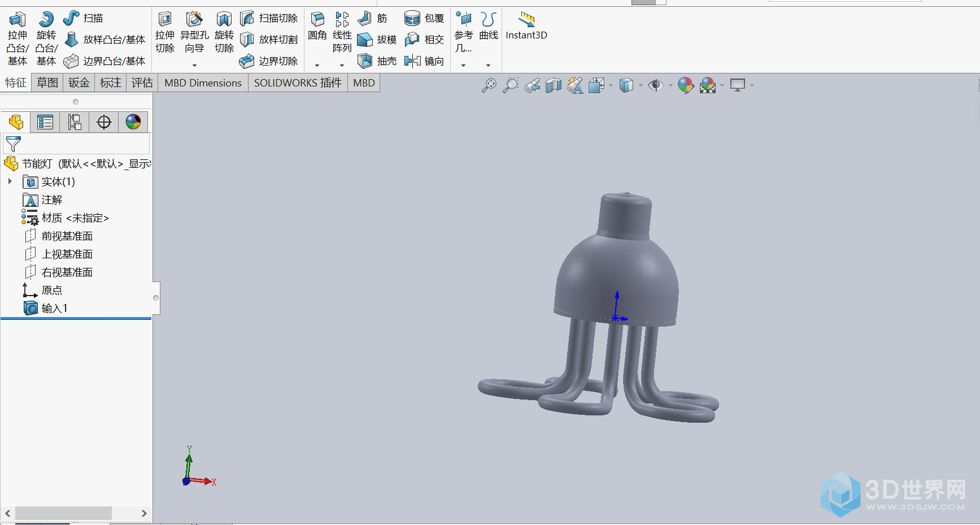Open the Curves (曲线) tool
Screen dimensions: 980x525
pos(489,27)
